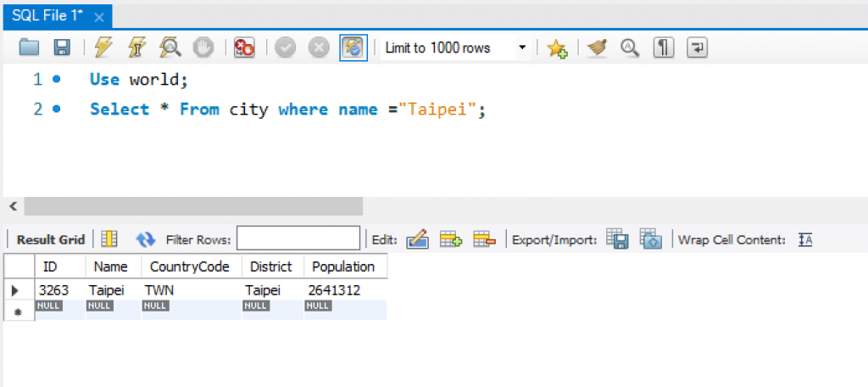
Task: Save the script with floppy disk icon
Action: [x=61, y=48]
